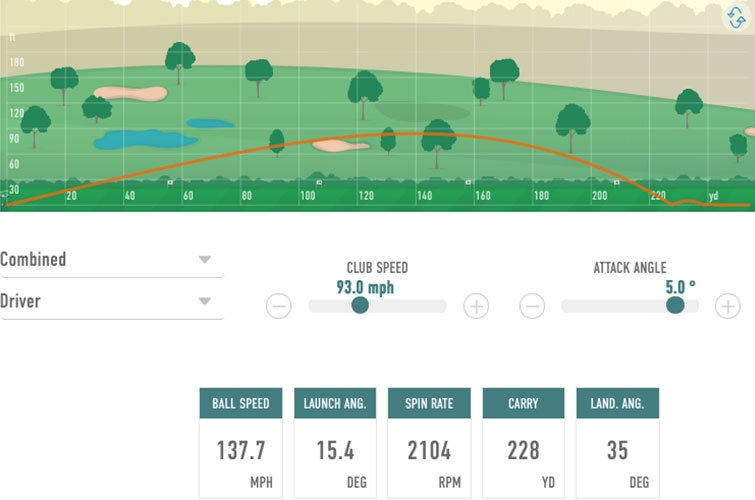Screen dimensions: 755x500
Task: Decrease attack angle with minus button
Action: point(532,306)
